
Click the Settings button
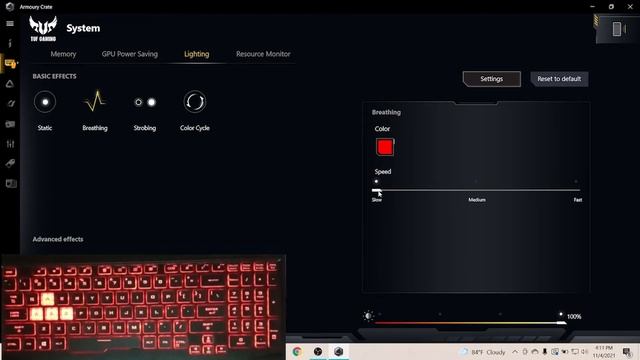tap(492, 79)
